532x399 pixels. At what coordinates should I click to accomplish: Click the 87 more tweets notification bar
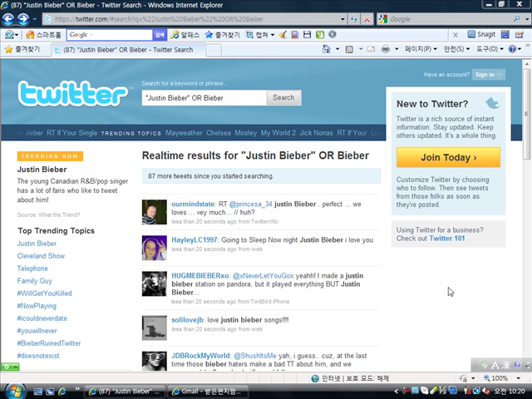[261, 176]
